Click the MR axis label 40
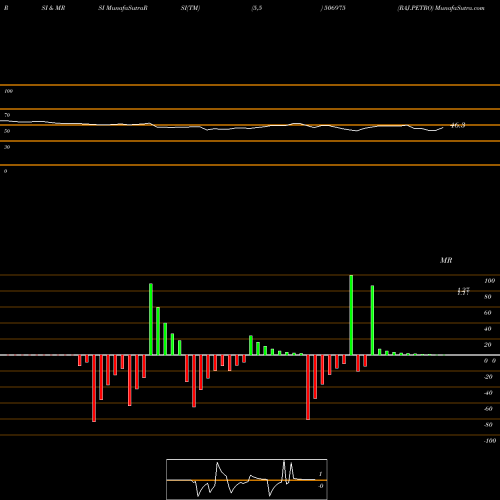The height and width of the screenshot is (500, 500). tap(488, 329)
